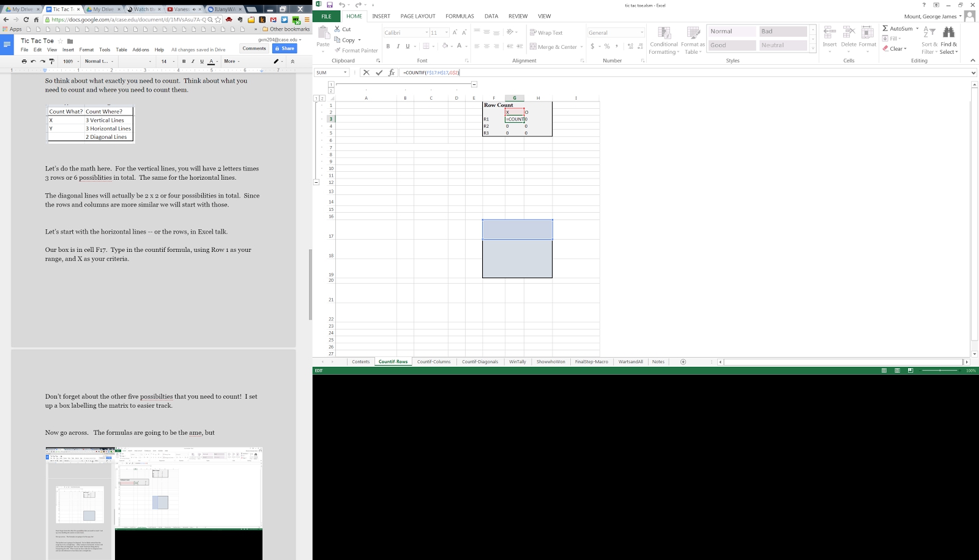Click the Excel save icon
This screenshot has width=979, height=560.
pos(329,5)
